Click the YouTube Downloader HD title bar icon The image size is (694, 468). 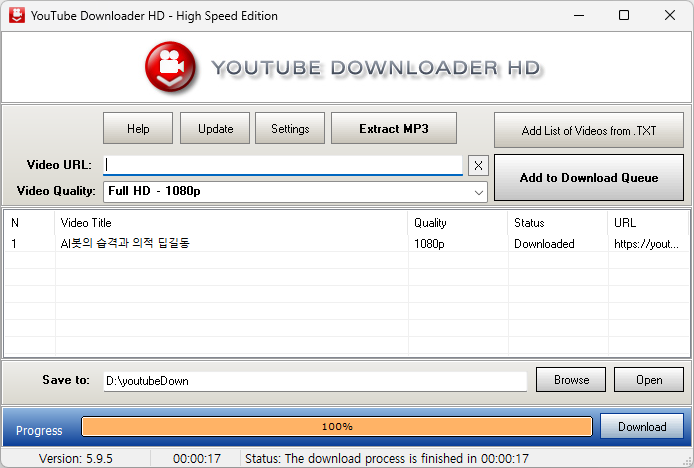[x=17, y=15]
